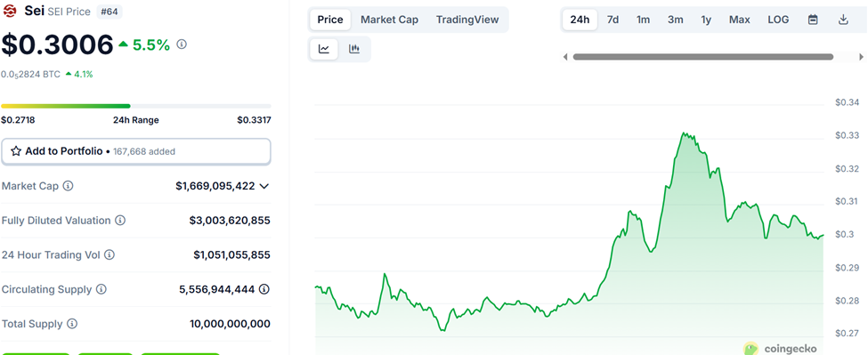The height and width of the screenshot is (355, 868).
Task: Select the Max time range
Action: (740, 20)
